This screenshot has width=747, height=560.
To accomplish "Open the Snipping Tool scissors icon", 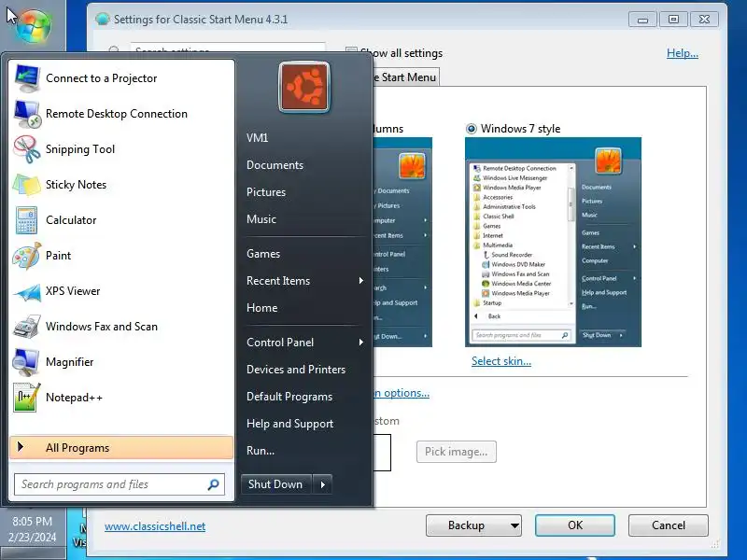I will [x=27, y=149].
